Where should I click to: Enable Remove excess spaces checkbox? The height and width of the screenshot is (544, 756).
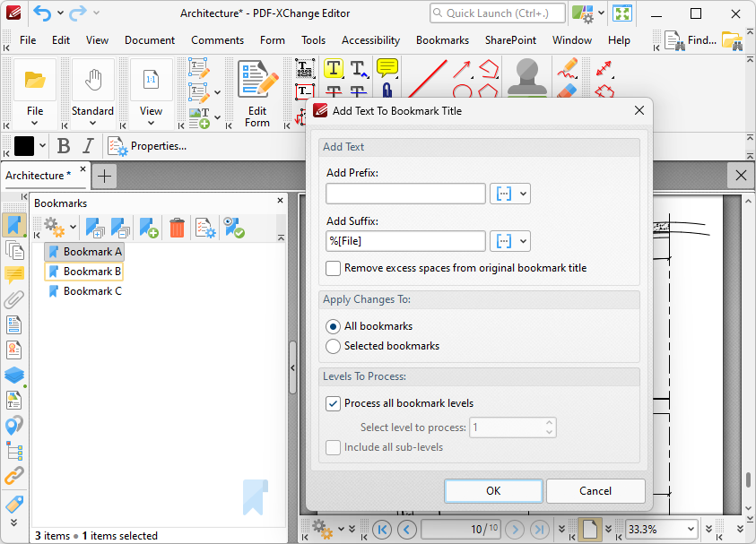click(x=334, y=268)
